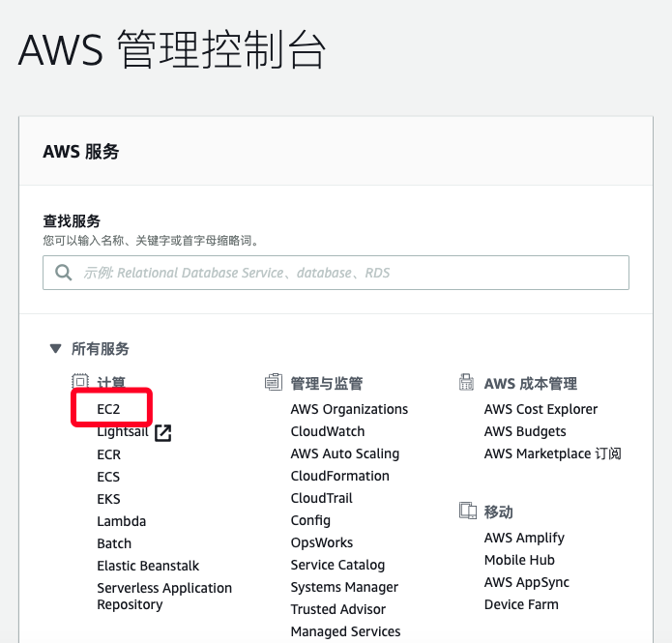672x643 pixels.
Task: Open Systems Manager
Action: click(344, 587)
